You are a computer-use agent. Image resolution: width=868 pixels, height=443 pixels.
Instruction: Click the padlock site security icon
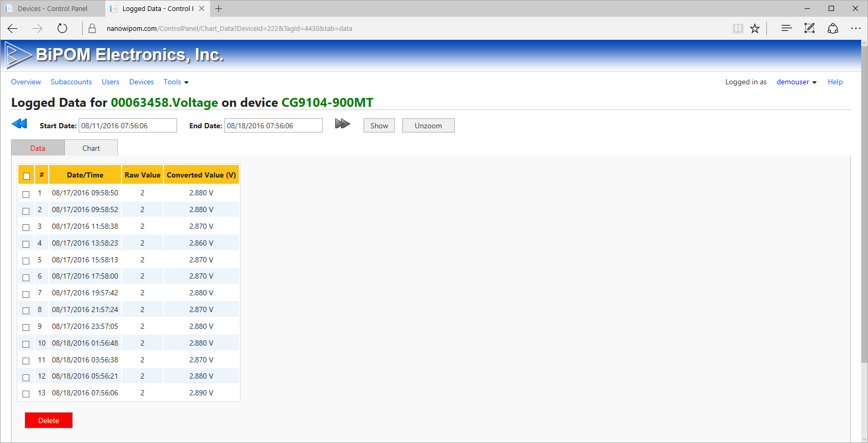pyautogui.click(x=92, y=28)
